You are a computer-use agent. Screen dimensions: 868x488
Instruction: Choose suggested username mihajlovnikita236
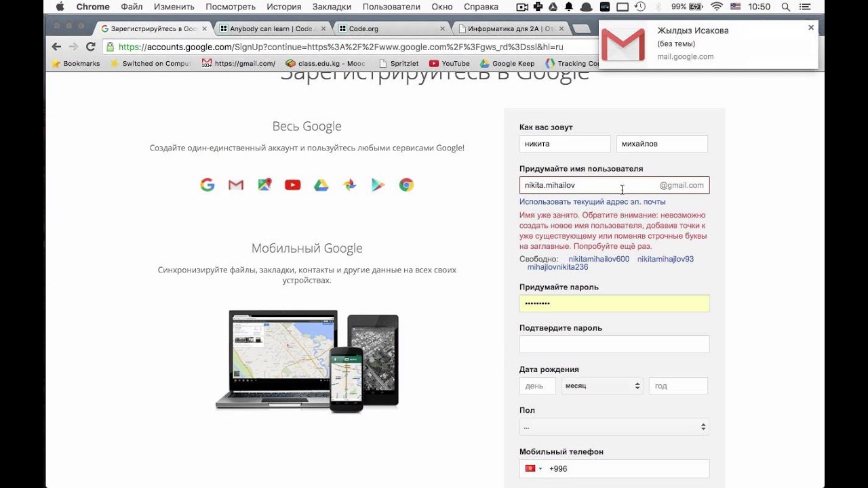click(557, 267)
